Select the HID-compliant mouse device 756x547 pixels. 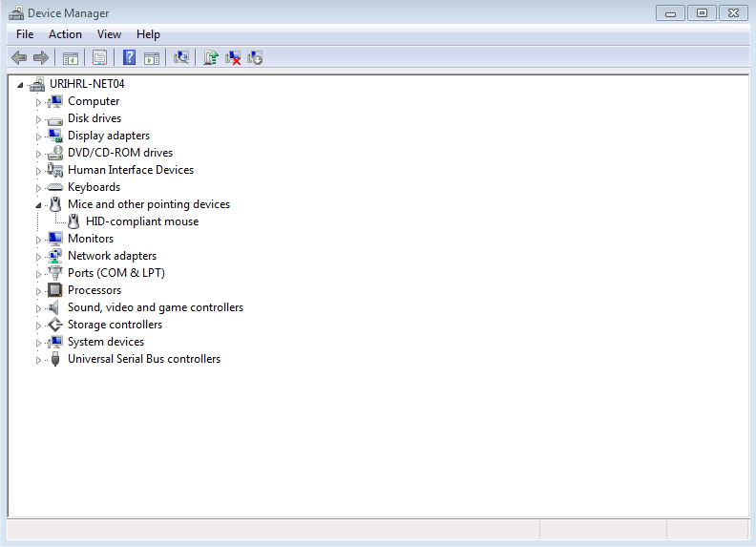click(x=141, y=221)
